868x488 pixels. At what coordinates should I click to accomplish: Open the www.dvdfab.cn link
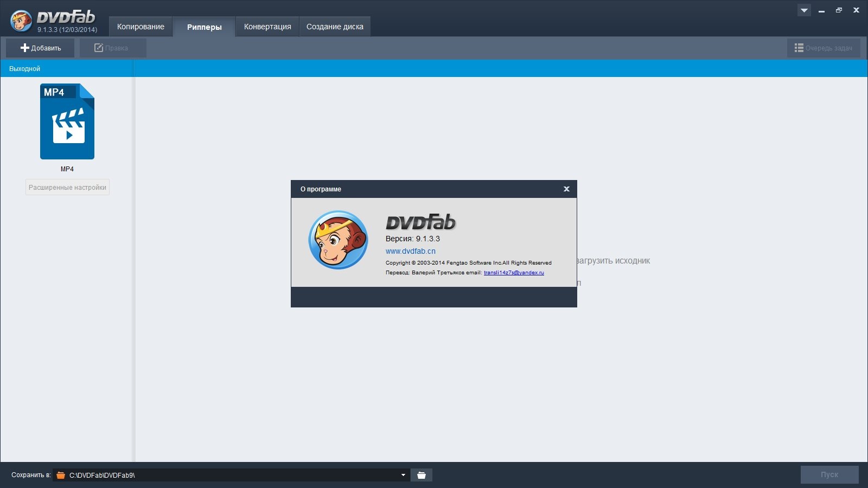(x=411, y=251)
